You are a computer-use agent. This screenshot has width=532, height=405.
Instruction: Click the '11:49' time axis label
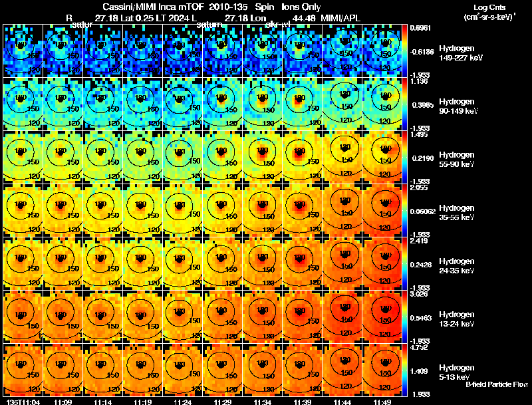(x=382, y=402)
